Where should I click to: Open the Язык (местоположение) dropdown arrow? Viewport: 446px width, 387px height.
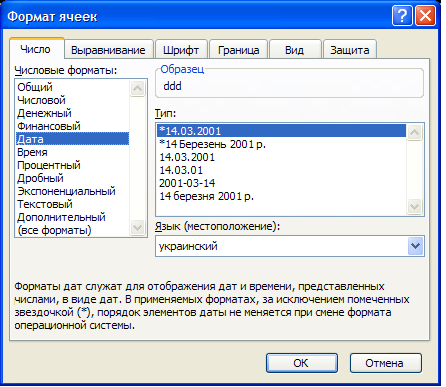pyautogui.click(x=415, y=246)
